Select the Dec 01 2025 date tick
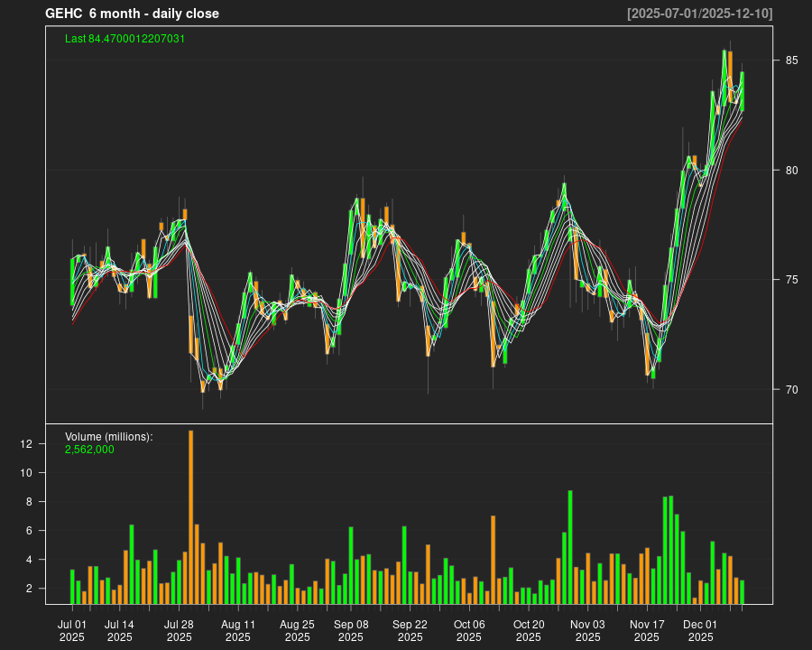 (700, 630)
